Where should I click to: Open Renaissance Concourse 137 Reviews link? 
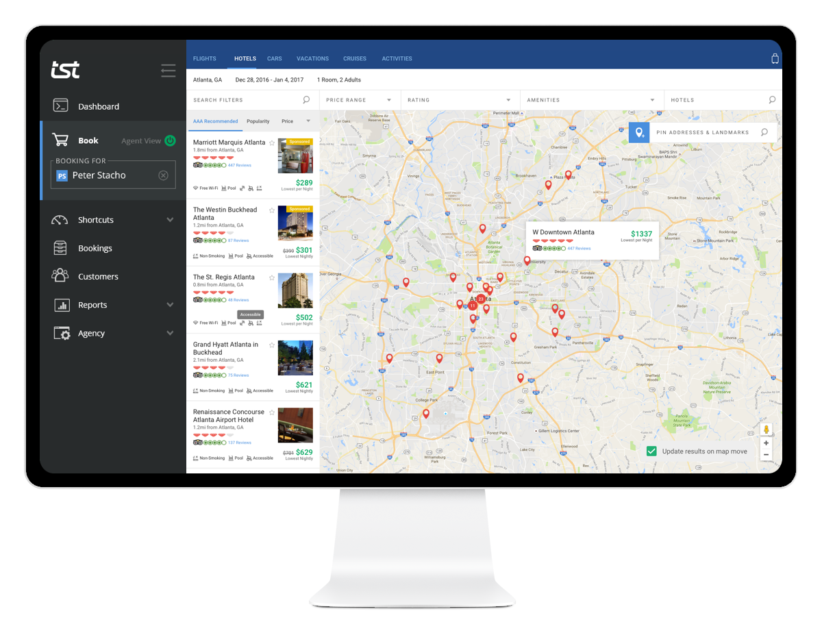tap(240, 443)
